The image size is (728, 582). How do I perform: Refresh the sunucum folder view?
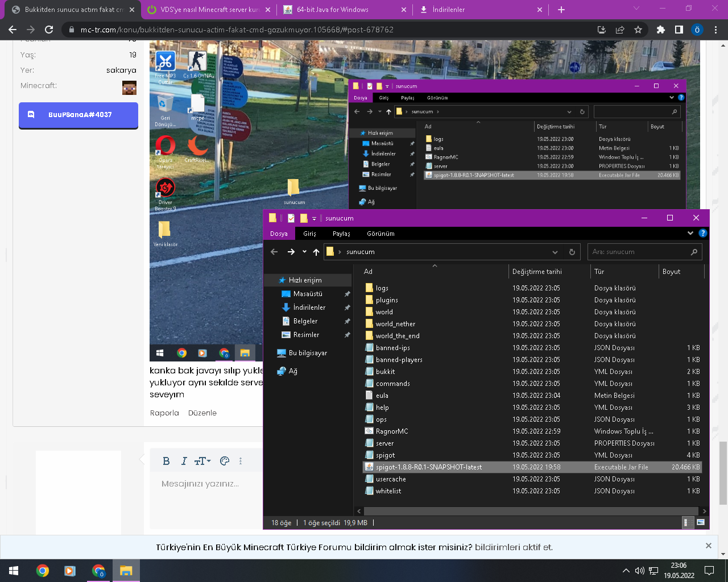click(572, 252)
